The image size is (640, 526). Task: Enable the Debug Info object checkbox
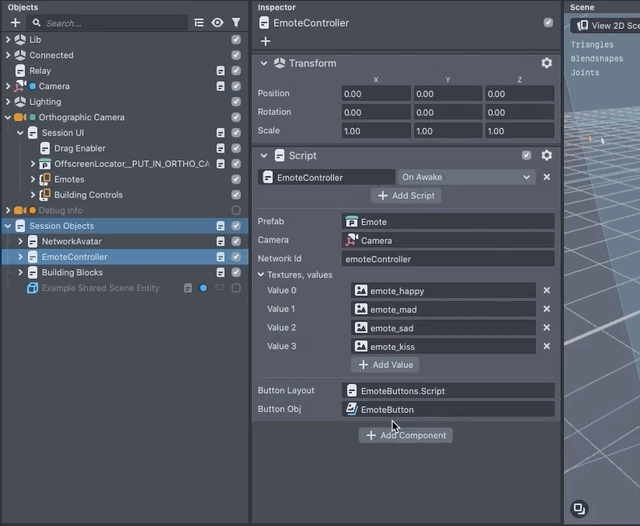(236, 210)
